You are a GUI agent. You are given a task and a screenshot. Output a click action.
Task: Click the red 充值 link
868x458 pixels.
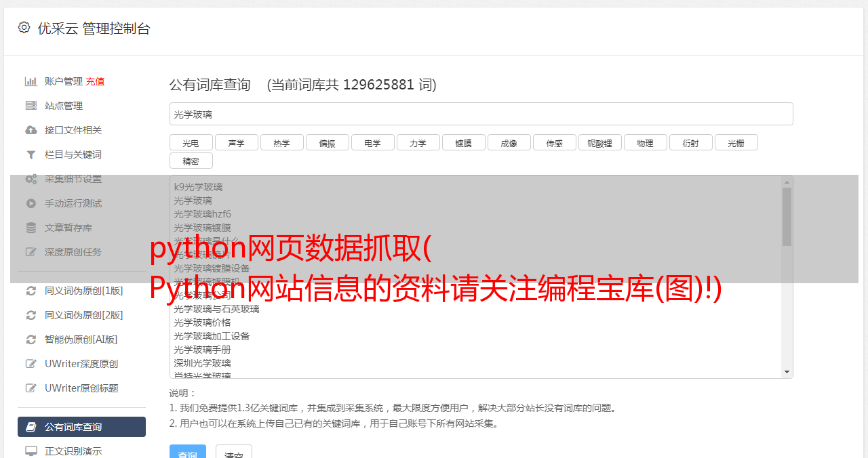[95, 81]
